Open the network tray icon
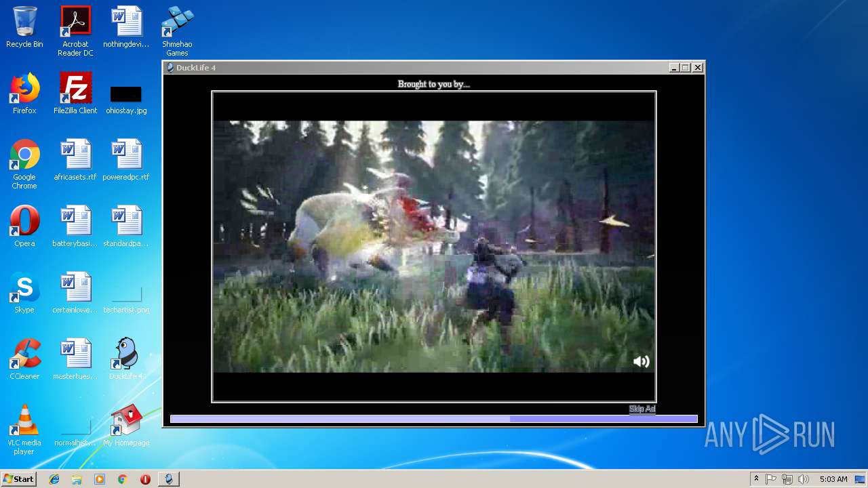 (x=787, y=479)
